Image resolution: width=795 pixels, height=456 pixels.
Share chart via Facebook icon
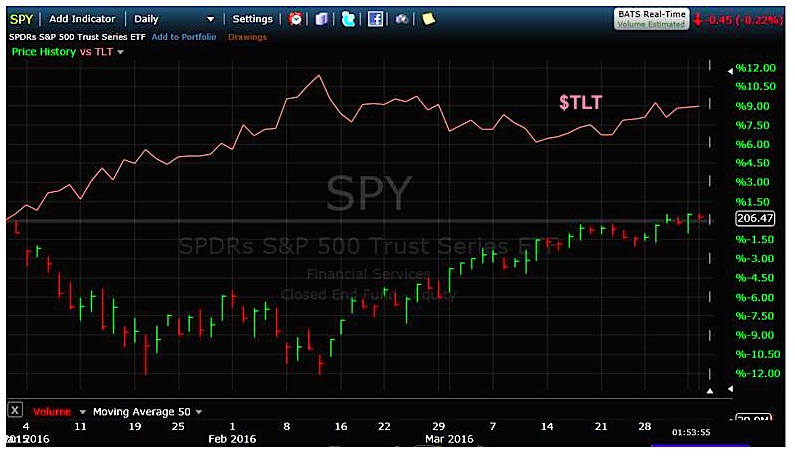pos(375,19)
